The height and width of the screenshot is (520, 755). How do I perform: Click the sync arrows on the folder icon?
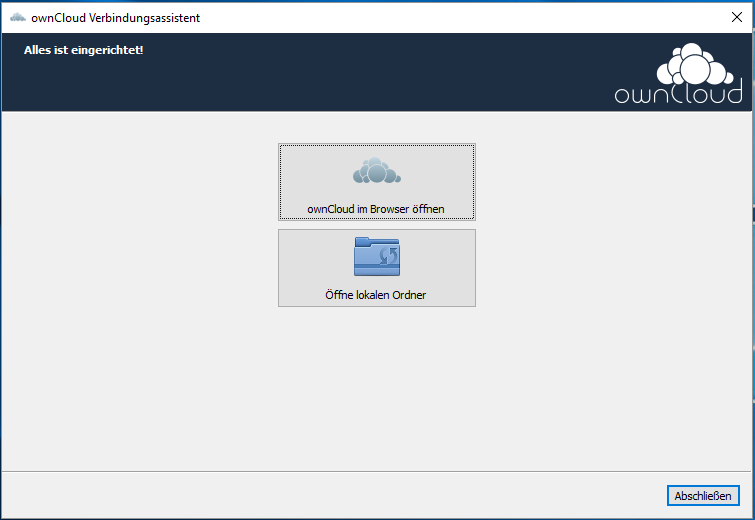click(389, 259)
